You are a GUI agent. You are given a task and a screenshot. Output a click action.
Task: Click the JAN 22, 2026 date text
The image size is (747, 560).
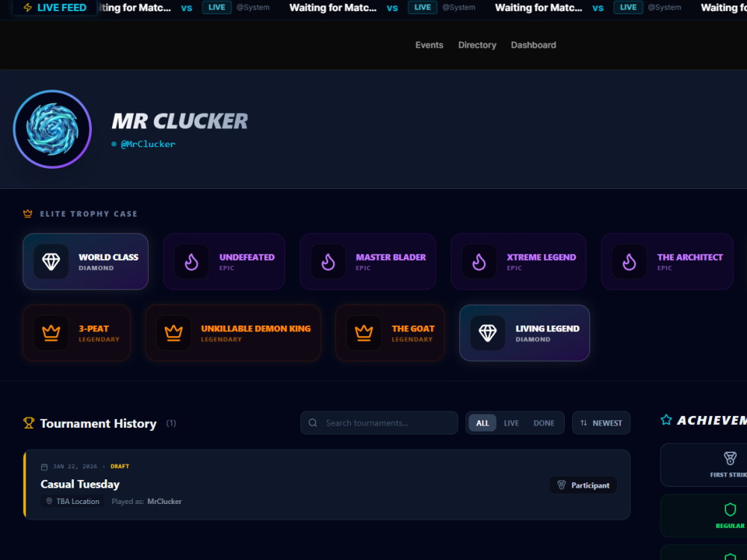point(75,466)
